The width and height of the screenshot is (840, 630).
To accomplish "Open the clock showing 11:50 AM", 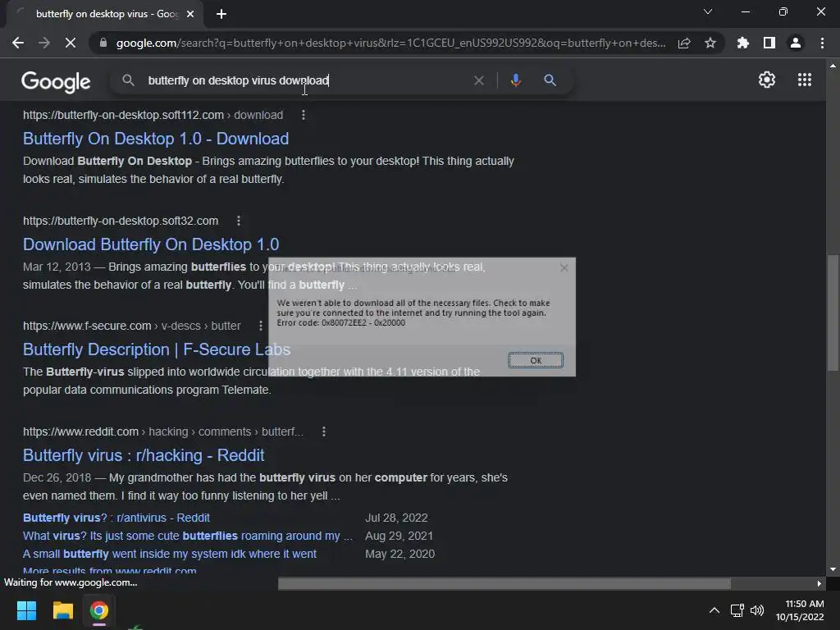I will [800, 610].
